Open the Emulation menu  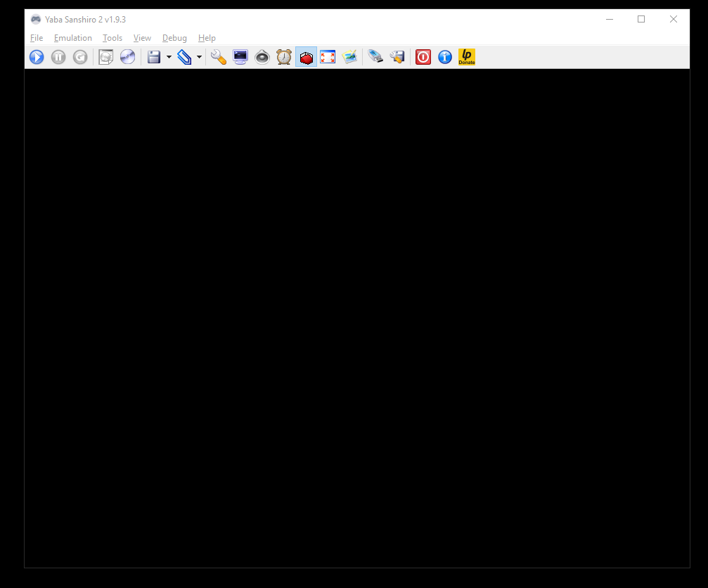tap(72, 38)
